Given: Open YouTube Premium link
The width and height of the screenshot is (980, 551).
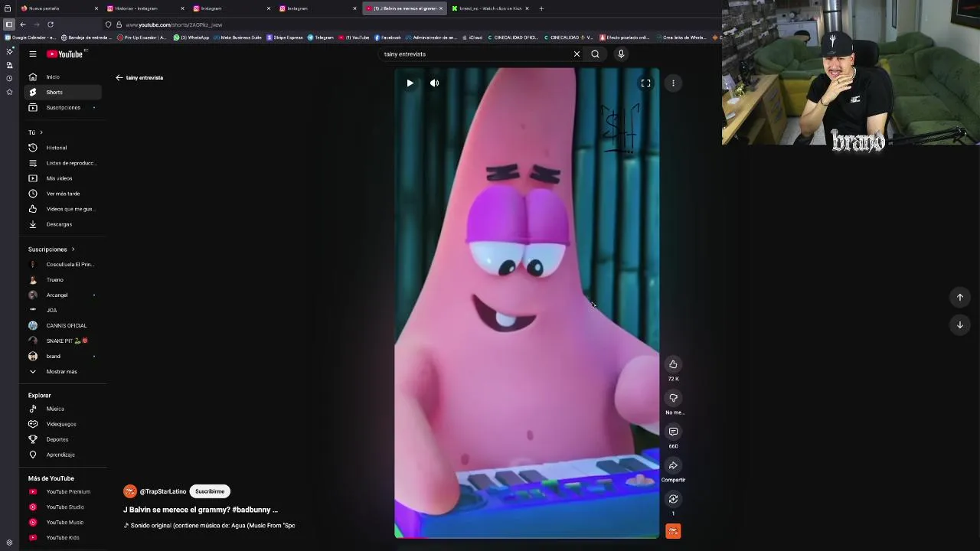Looking at the screenshot, I should point(61,491).
